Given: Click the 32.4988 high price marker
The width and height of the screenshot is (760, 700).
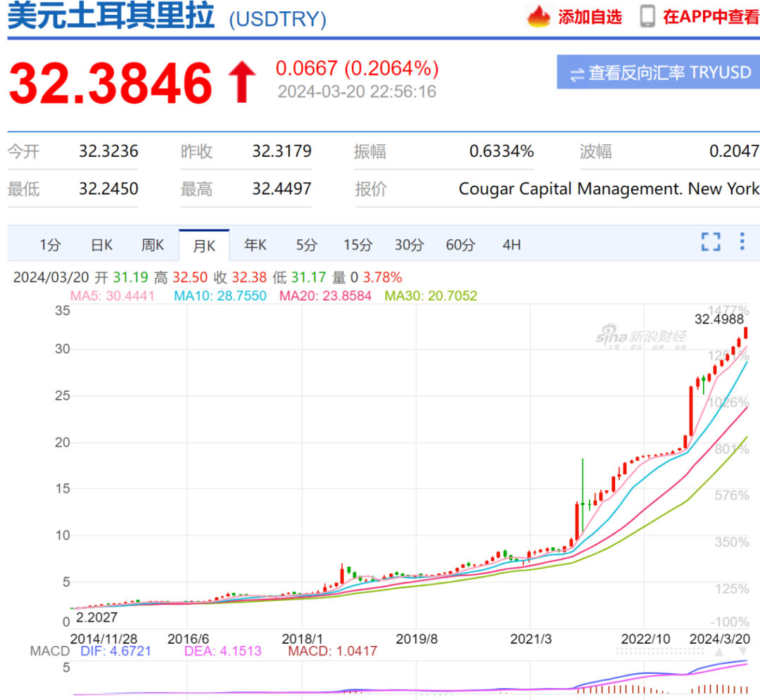Looking at the screenshot, I should pos(718,319).
